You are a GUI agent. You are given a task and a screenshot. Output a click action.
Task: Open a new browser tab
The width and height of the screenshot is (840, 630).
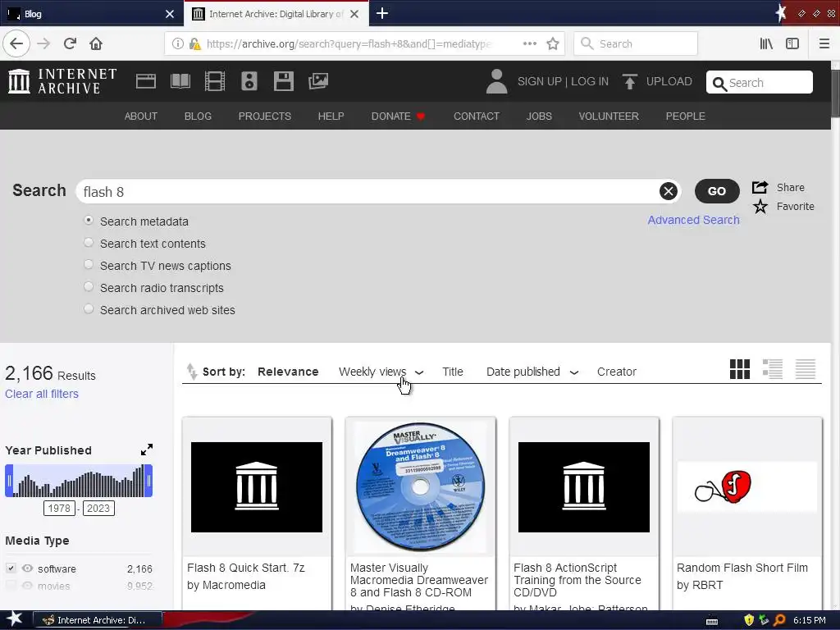click(382, 13)
